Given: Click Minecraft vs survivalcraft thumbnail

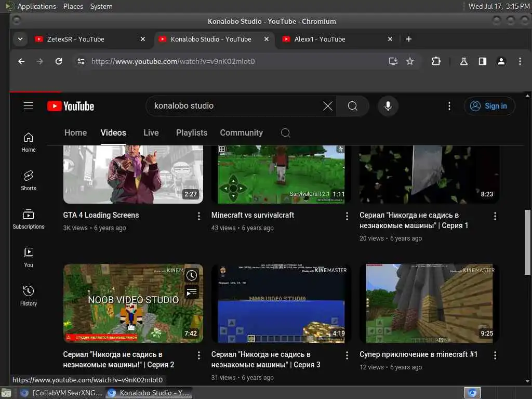Looking at the screenshot, I should (281, 175).
